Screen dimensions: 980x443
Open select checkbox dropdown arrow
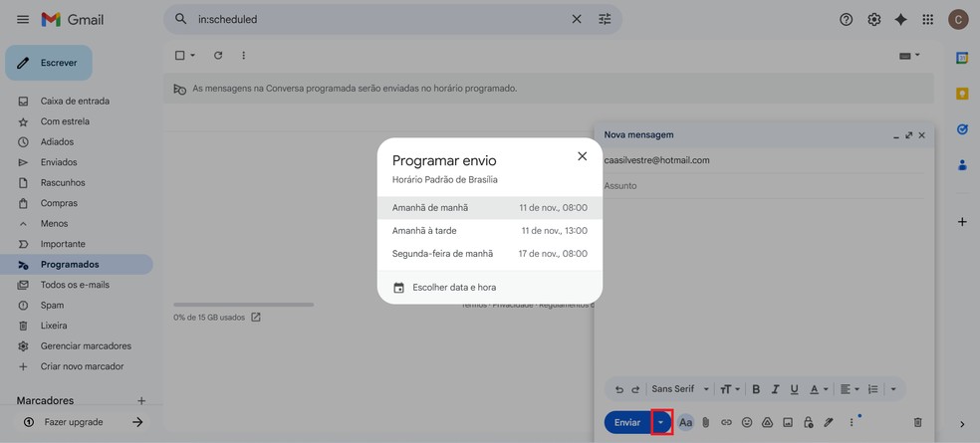192,55
